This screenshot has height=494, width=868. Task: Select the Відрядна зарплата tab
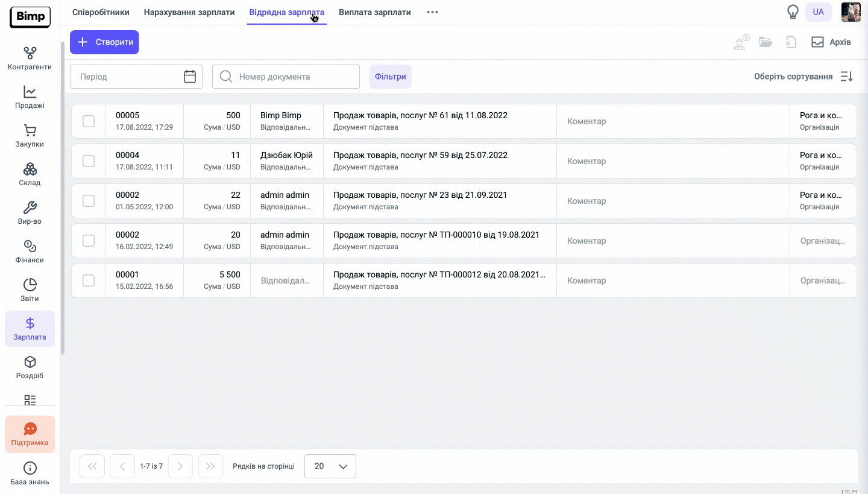click(x=287, y=12)
